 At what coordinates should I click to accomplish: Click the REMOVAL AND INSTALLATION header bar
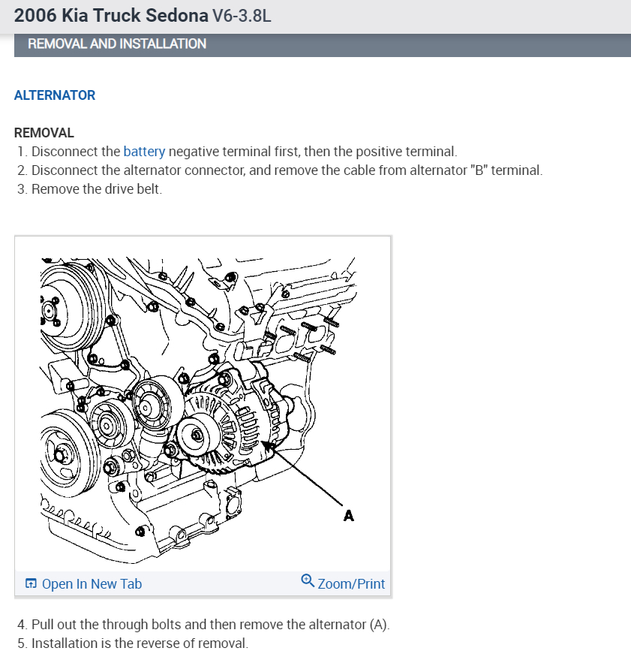click(322, 44)
